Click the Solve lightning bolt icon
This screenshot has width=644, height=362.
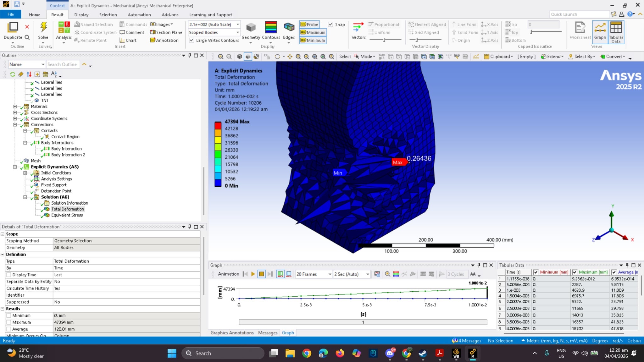(43, 27)
